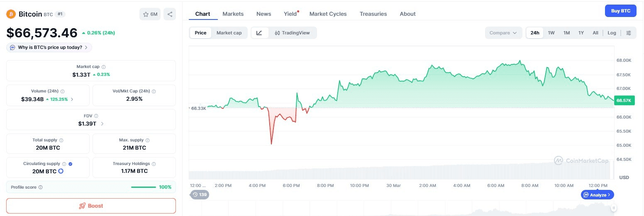Open 'Why is BTC's price up today?'

pos(49,47)
